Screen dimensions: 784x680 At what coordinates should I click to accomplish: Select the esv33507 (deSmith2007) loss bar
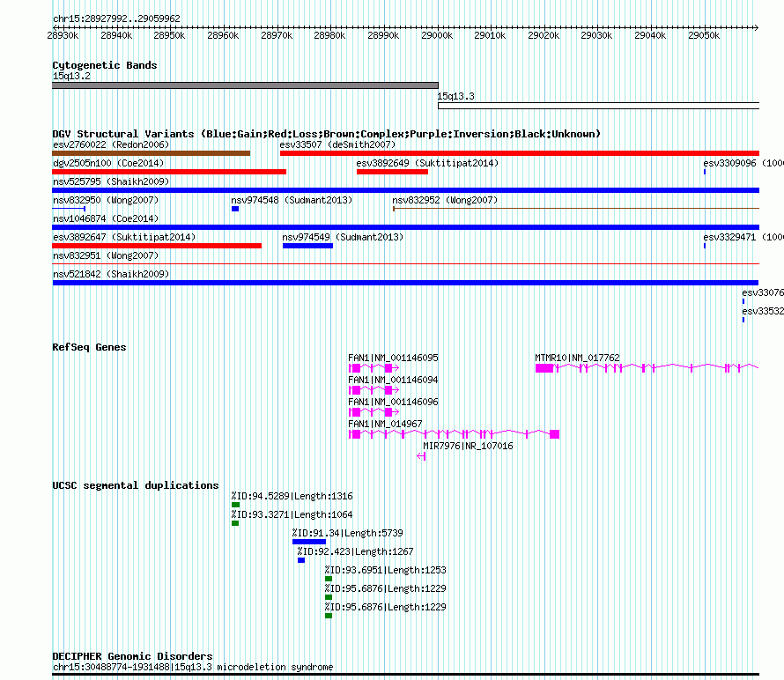(520, 153)
